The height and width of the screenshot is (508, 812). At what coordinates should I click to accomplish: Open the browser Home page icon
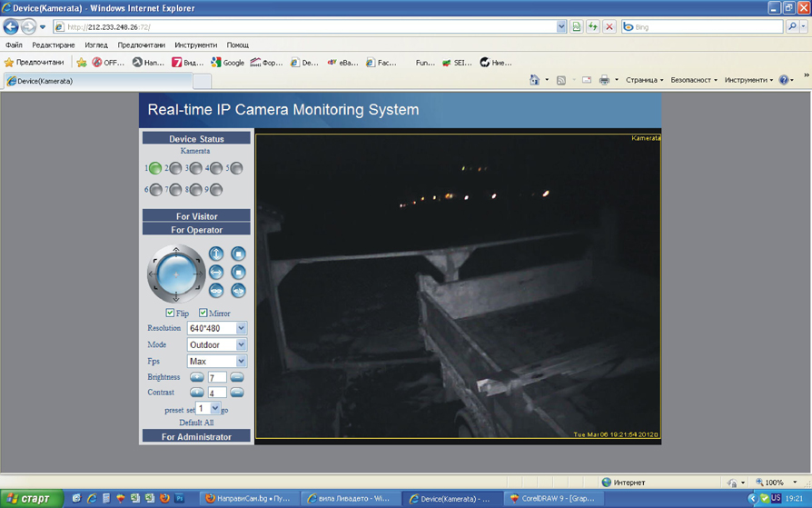tap(534, 80)
